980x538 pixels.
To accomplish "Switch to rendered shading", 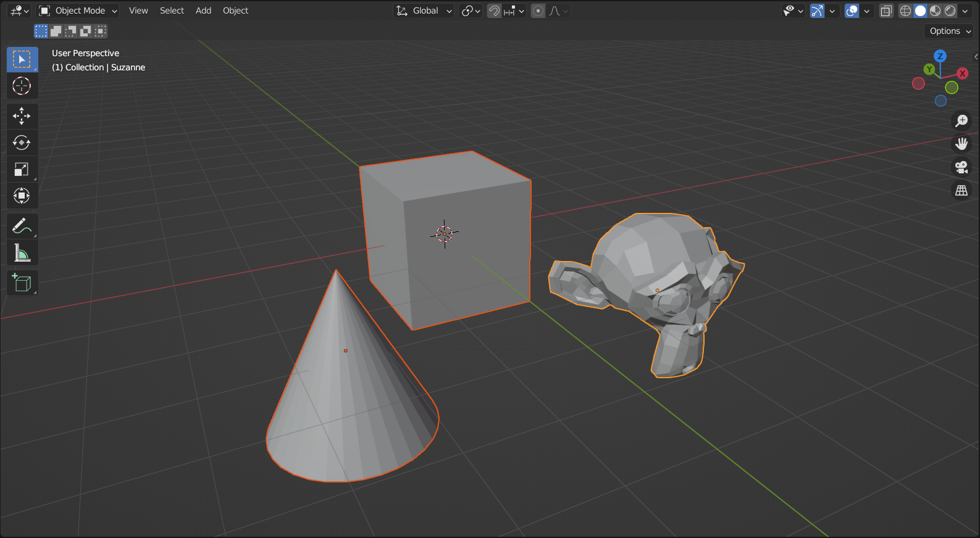I will [x=950, y=10].
